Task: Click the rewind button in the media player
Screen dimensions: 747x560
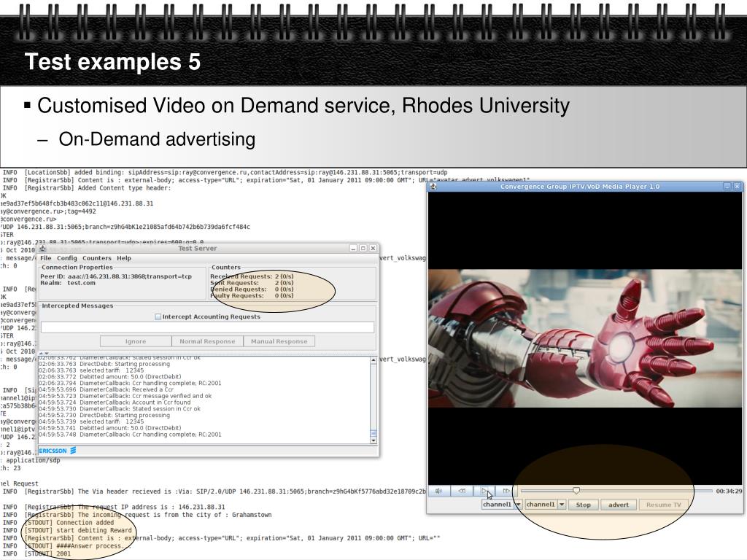Action: pyautogui.click(x=462, y=491)
